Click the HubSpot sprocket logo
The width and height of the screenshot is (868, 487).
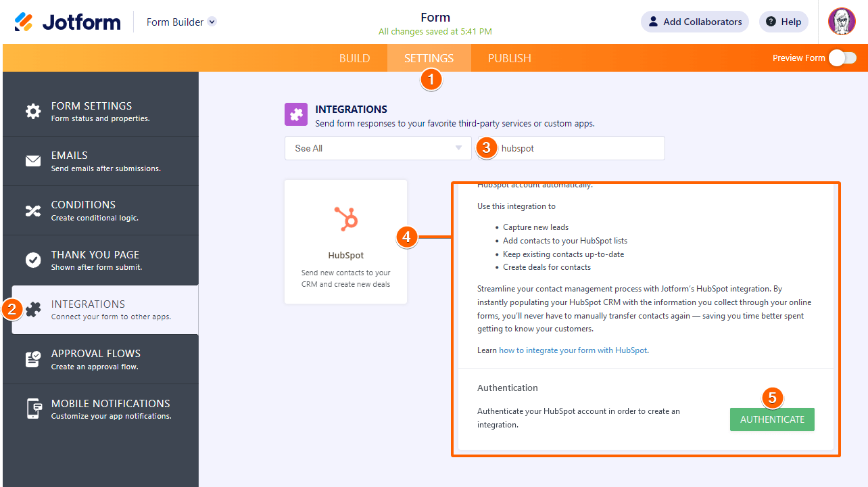[x=346, y=220]
